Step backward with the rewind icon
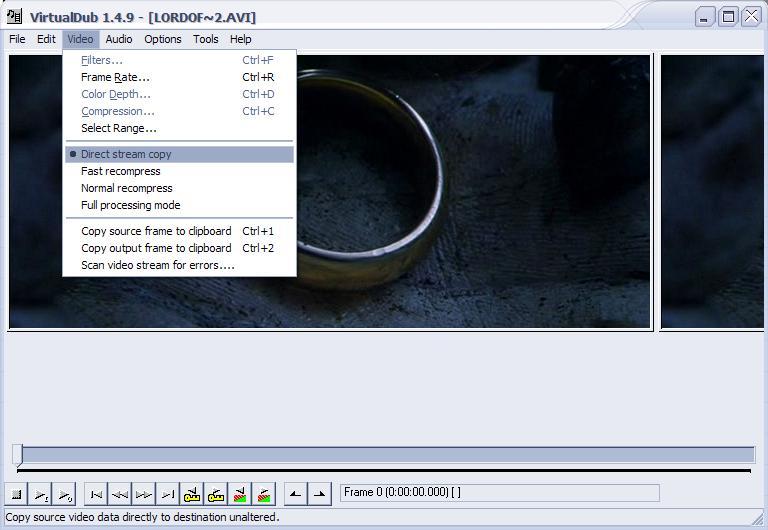The height and width of the screenshot is (530, 768). 120,494
